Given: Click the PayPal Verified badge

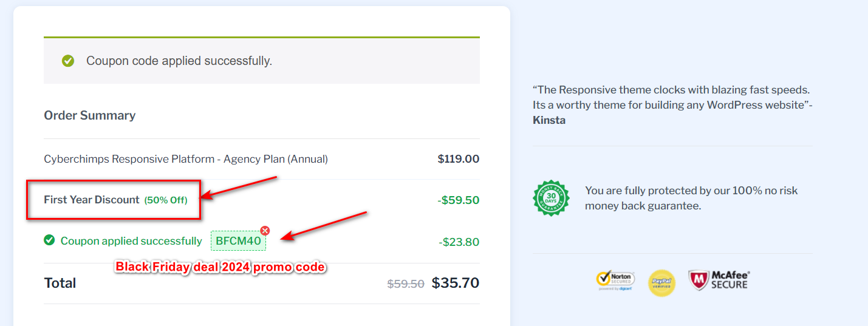Looking at the screenshot, I should (x=661, y=283).
